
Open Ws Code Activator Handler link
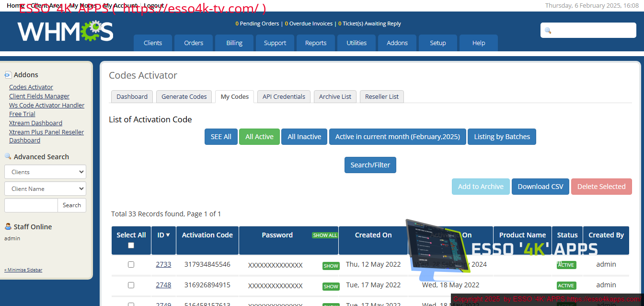pyautogui.click(x=46, y=105)
